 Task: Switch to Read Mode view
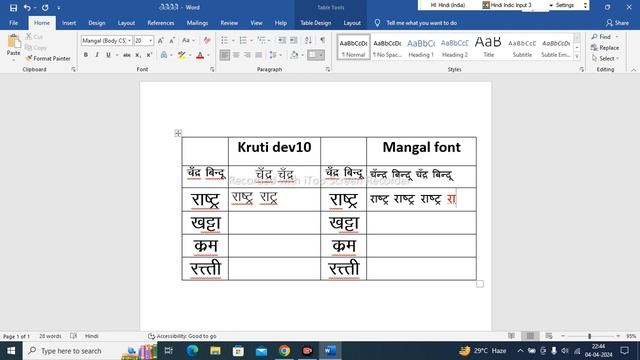[511, 336]
